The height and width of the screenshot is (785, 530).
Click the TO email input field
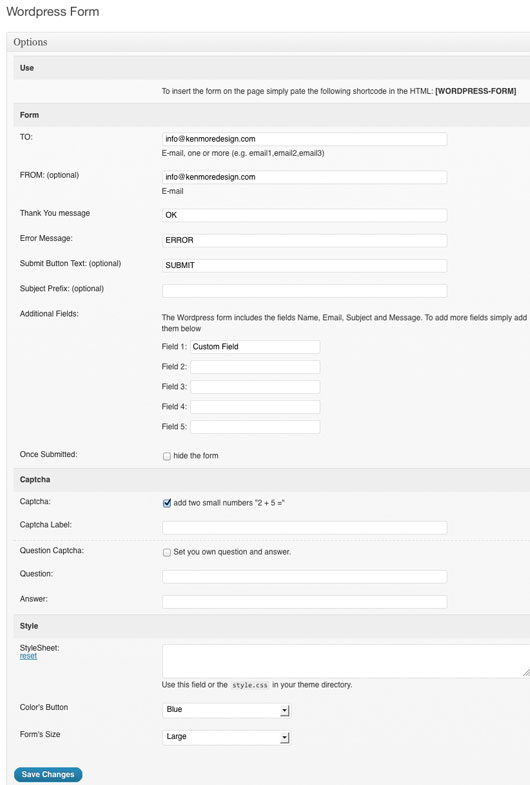point(304,139)
